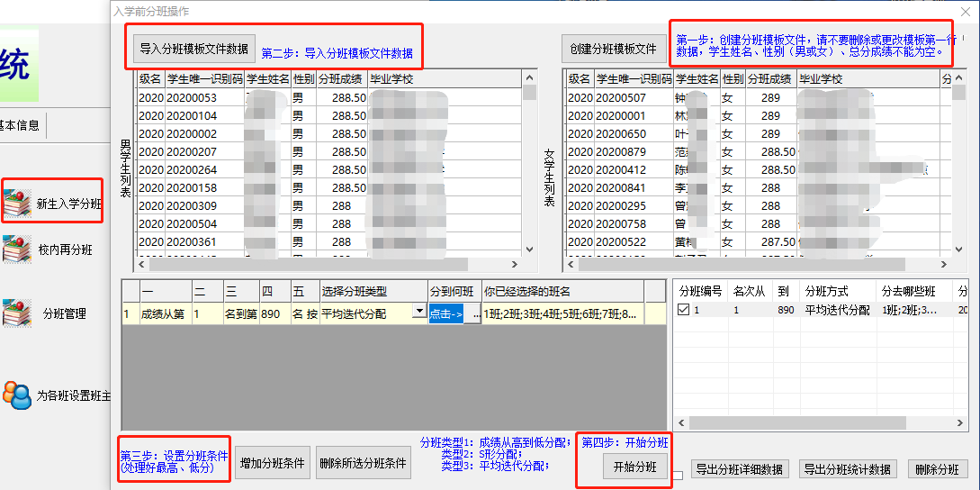The width and height of the screenshot is (980, 490).
Task: Click the 890 end-rank cell in condition row
Action: pyautogui.click(x=274, y=314)
